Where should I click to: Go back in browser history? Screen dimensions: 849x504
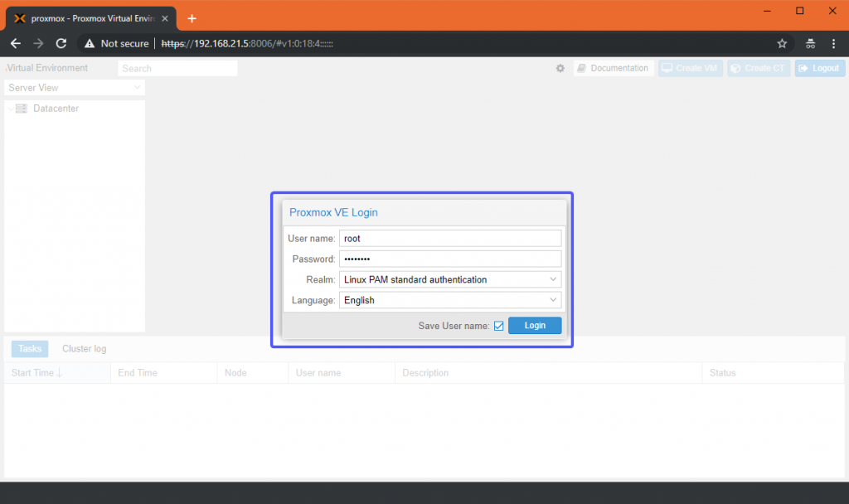(16, 43)
